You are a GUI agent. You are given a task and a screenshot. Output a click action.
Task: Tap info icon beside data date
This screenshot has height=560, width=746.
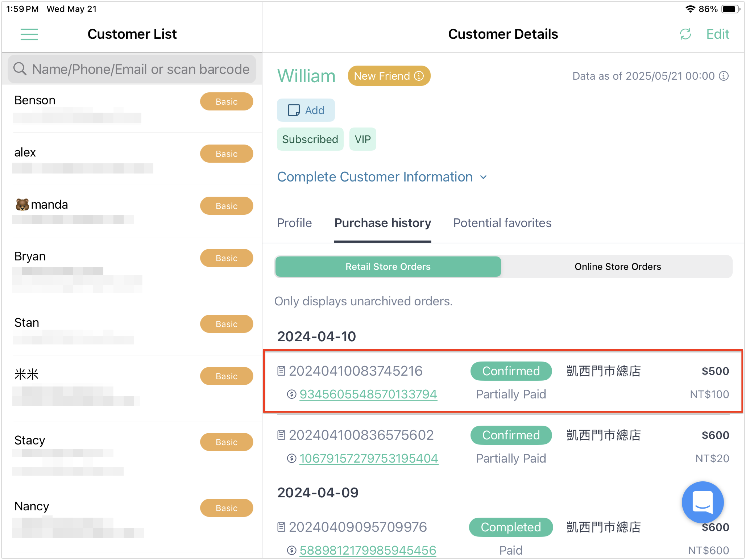click(723, 76)
